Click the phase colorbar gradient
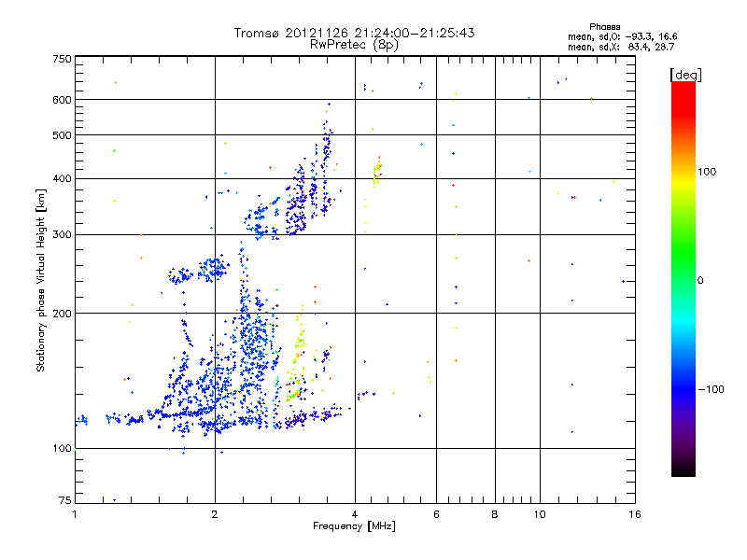 [x=684, y=278]
